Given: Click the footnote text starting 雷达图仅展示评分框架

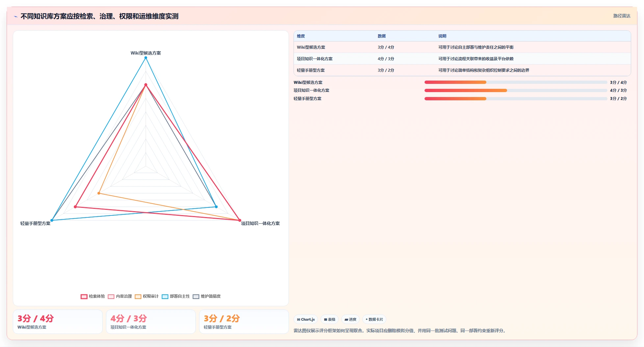Looking at the screenshot, I should pyautogui.click(x=400, y=331).
